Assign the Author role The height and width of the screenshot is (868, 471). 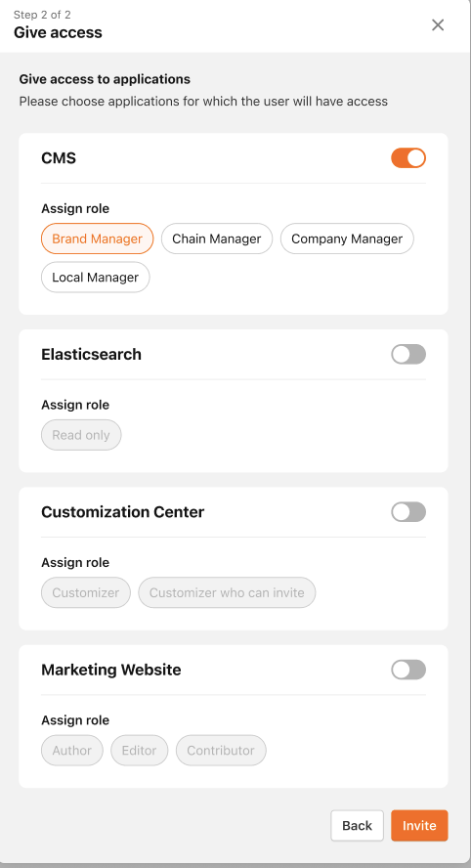click(72, 751)
